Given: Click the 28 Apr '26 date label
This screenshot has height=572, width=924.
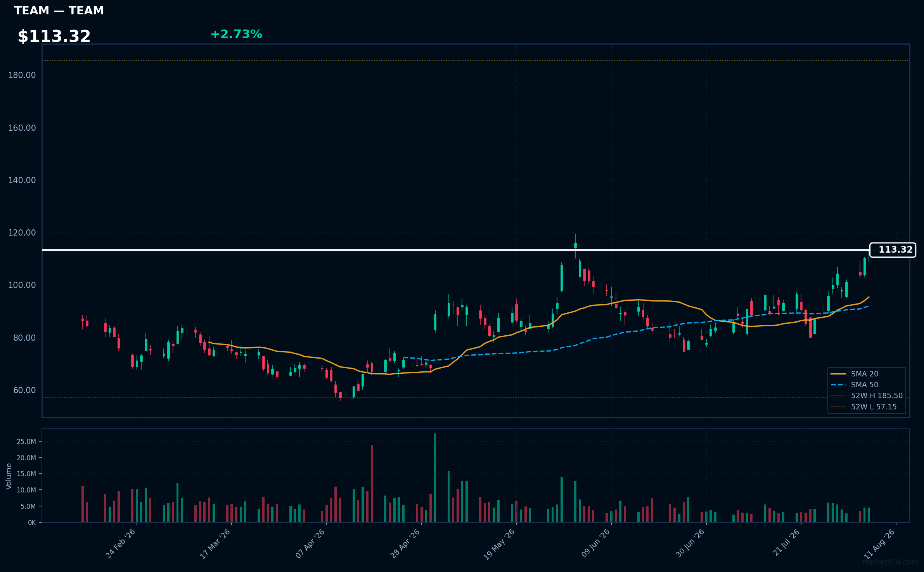Looking at the screenshot, I should tap(405, 544).
